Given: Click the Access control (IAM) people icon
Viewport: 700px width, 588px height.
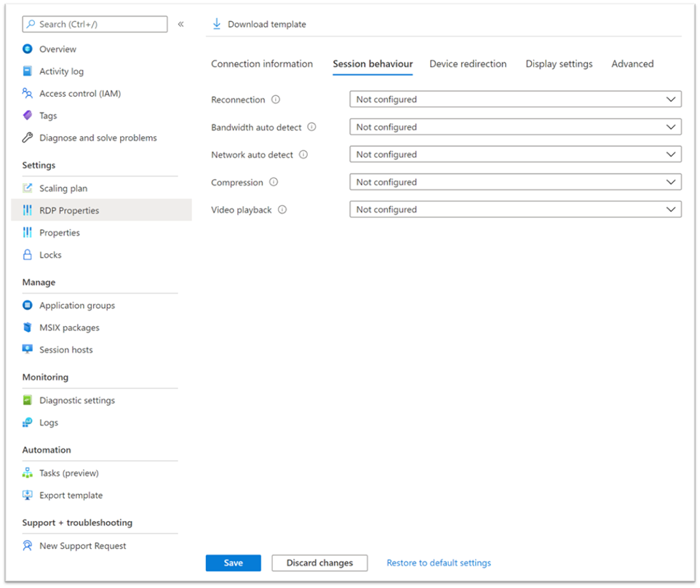Looking at the screenshot, I should [x=27, y=93].
